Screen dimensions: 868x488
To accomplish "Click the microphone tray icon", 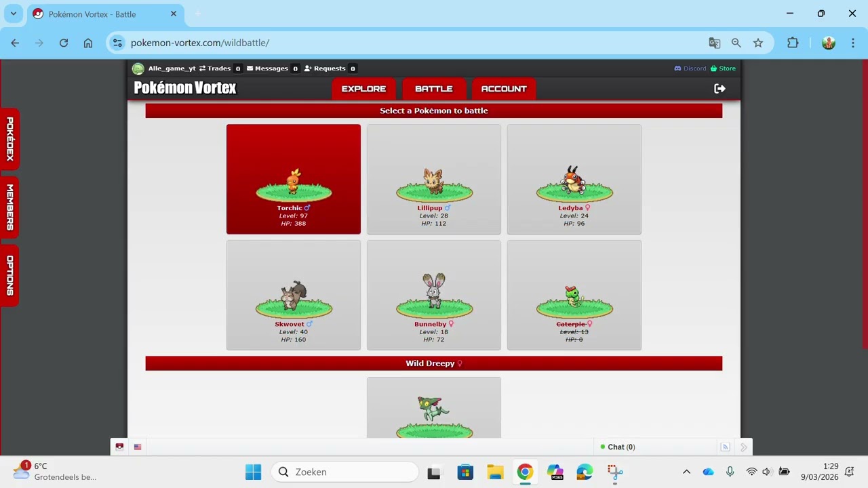I will point(730,472).
